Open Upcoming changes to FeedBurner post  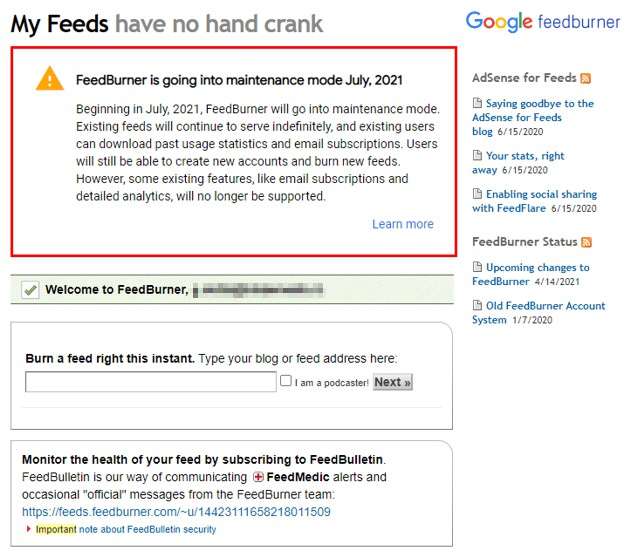click(x=537, y=267)
